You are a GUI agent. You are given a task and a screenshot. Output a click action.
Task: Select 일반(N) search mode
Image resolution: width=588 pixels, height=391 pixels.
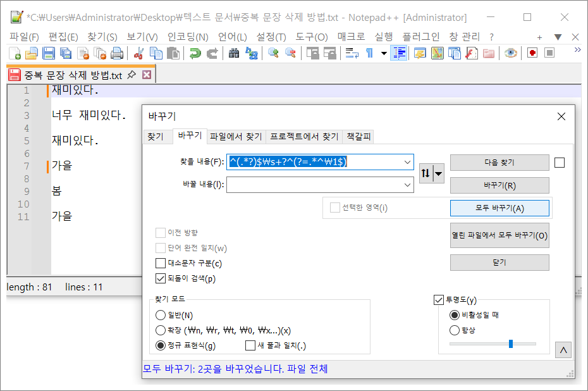click(161, 315)
